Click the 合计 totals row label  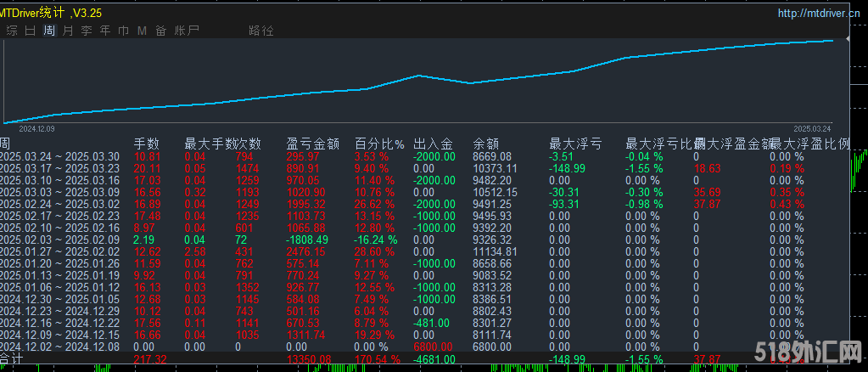click(11, 360)
